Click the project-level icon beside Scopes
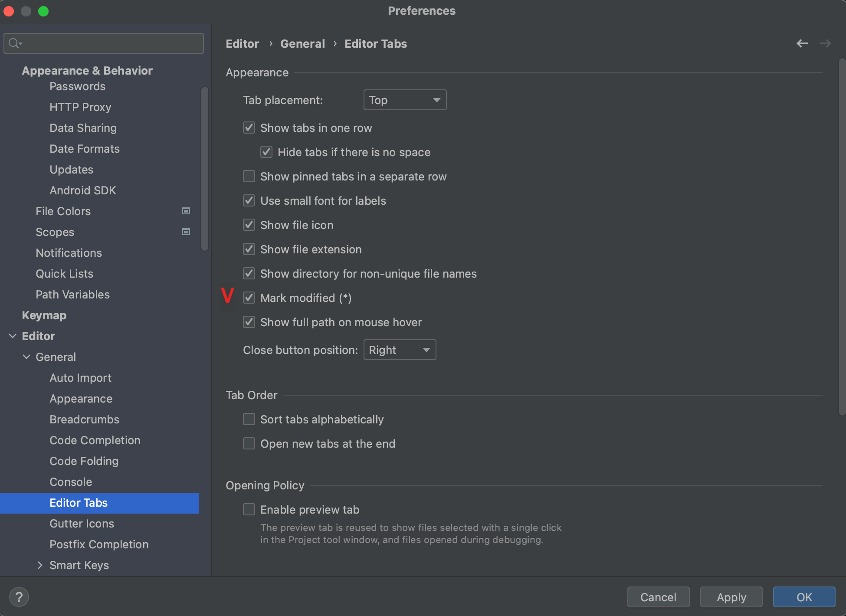 186,232
